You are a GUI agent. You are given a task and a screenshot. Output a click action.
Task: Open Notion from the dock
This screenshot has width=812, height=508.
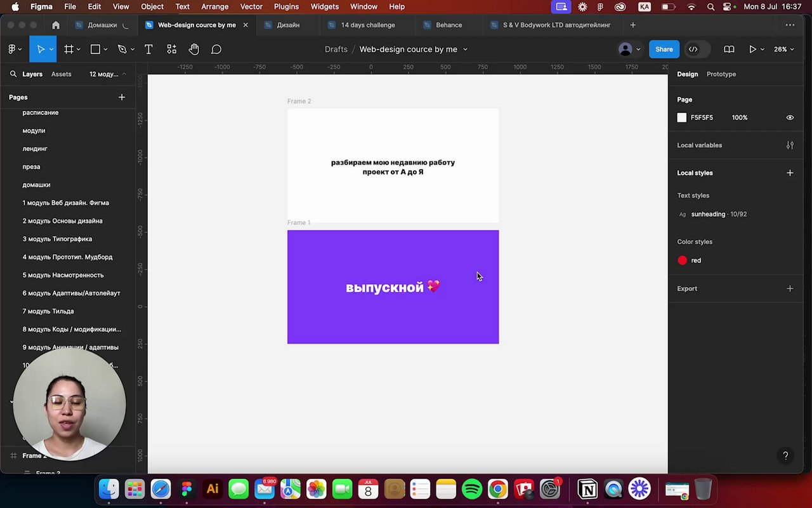pos(587,489)
